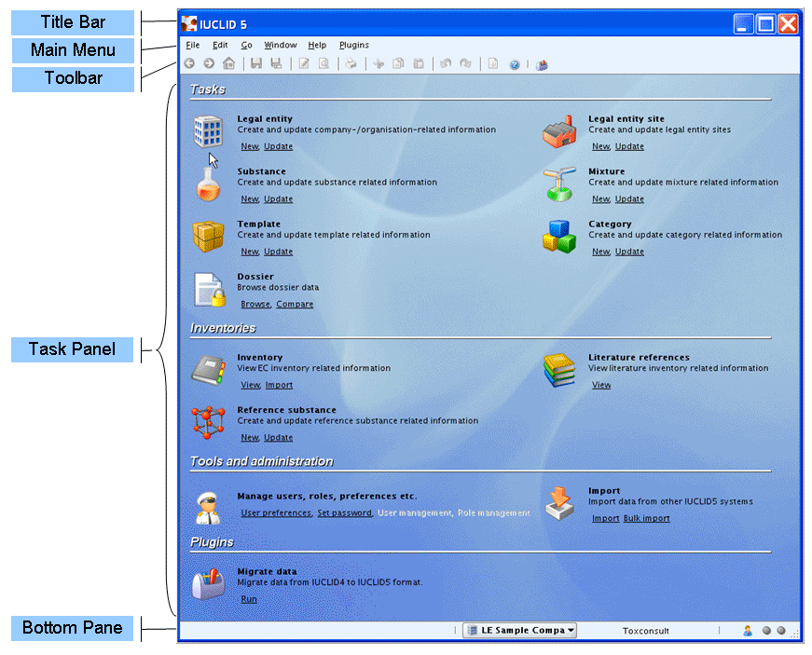Click Update under Reference substance
Screen dimensions: 812x655
tap(279, 438)
